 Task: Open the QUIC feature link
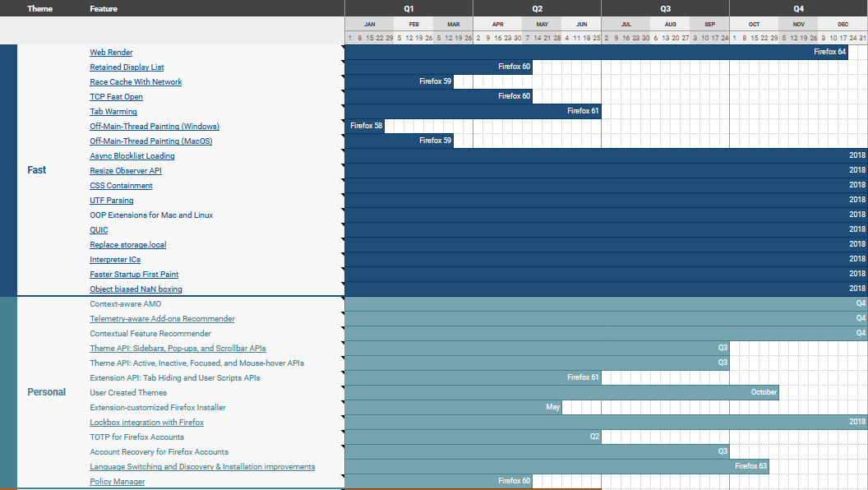point(99,230)
